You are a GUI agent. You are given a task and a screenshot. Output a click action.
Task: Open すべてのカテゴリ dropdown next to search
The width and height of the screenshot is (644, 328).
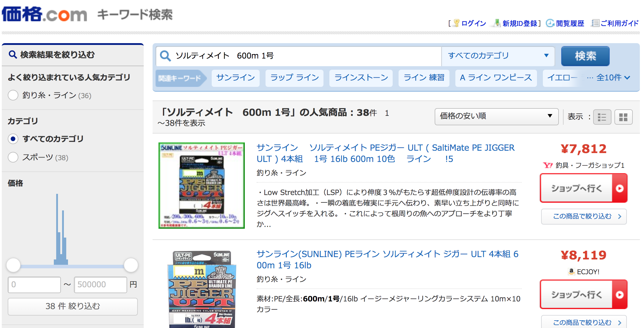[498, 56]
